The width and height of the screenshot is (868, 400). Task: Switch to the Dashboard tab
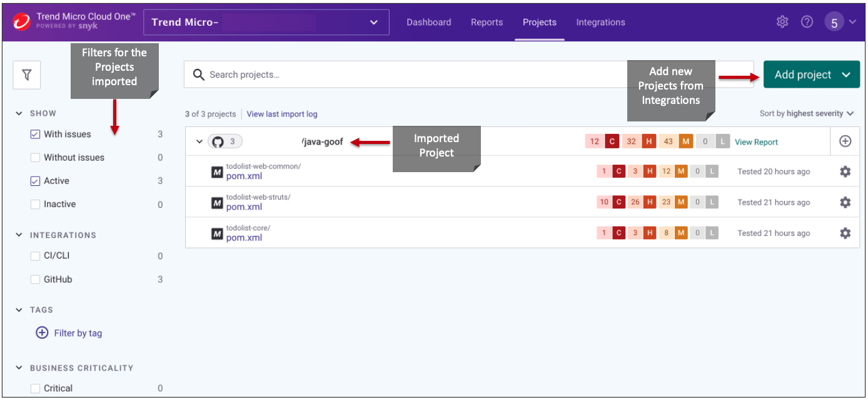(x=429, y=22)
